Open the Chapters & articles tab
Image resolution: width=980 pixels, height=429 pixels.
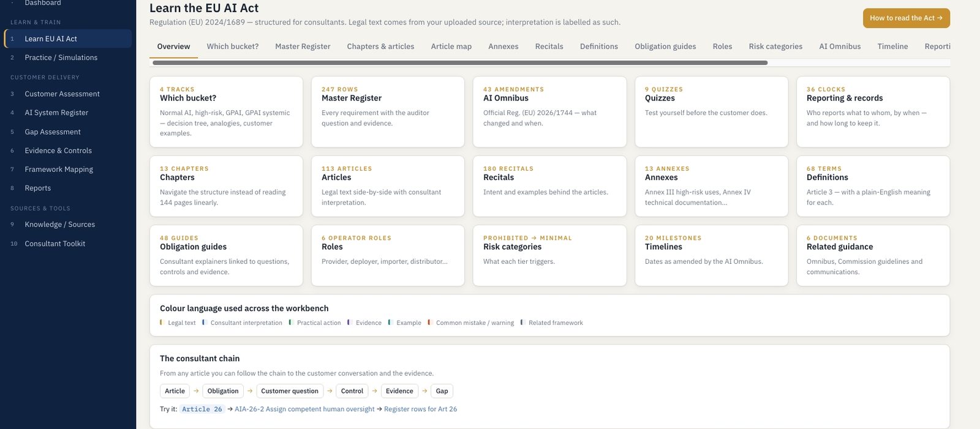point(380,47)
